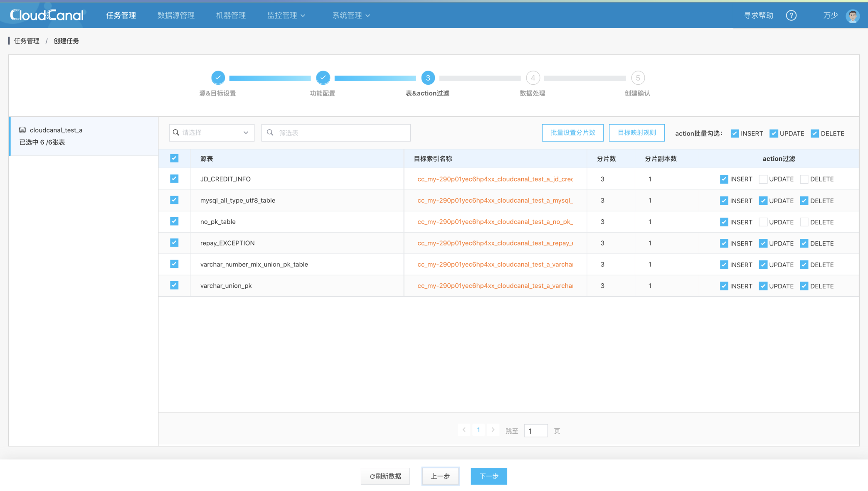Enable UPDATE for JD_CREDIT_INFO row
The width and height of the screenshot is (868, 491).
click(763, 179)
